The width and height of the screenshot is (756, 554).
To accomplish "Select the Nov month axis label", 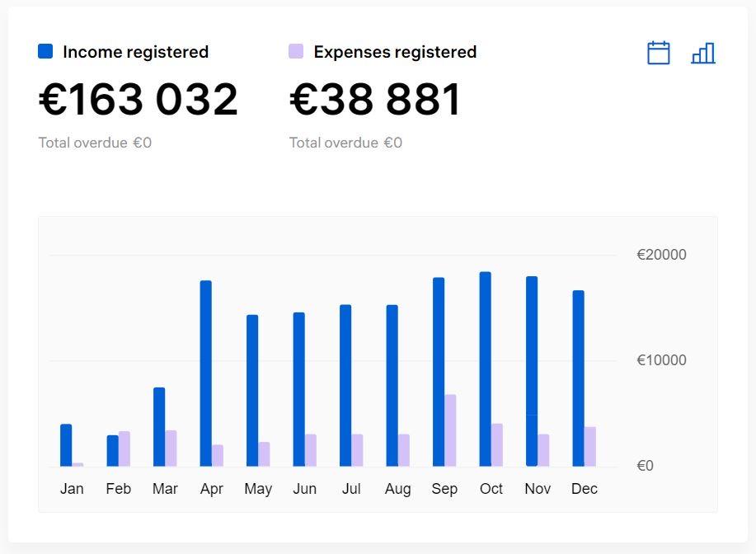I will coord(538,488).
